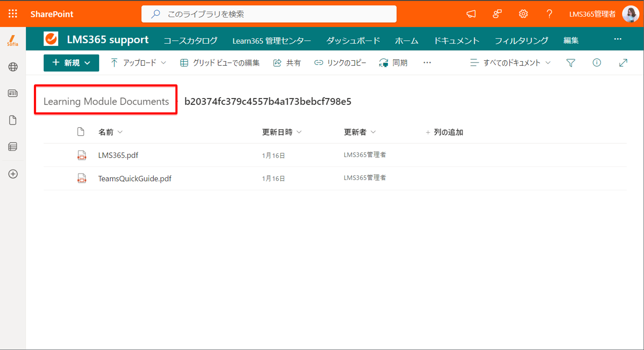
Task: Open the Settings gear icon
Action: coord(523,14)
